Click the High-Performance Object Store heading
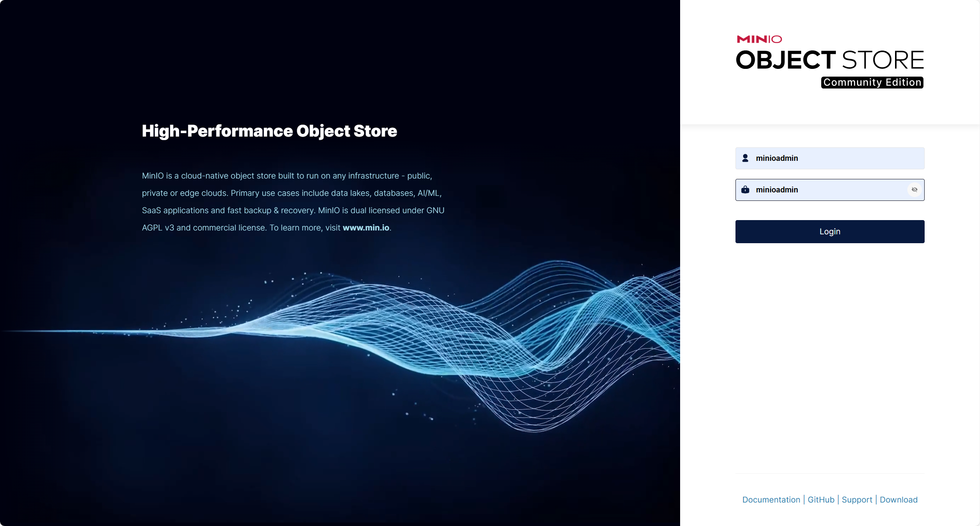The image size is (980, 526). pos(269,131)
